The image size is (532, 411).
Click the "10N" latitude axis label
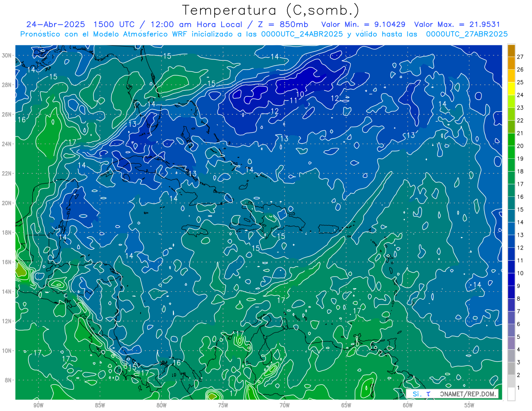[7, 351]
